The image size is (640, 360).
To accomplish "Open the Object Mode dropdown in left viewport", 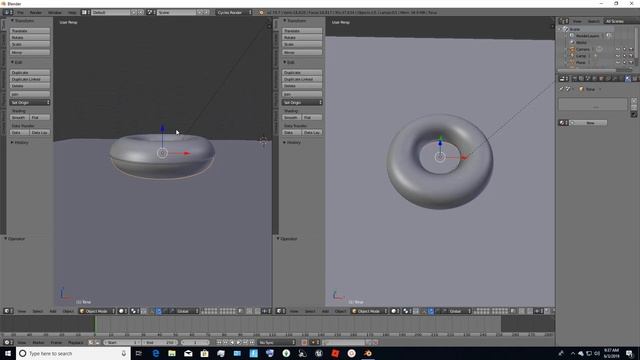I will point(97,311).
